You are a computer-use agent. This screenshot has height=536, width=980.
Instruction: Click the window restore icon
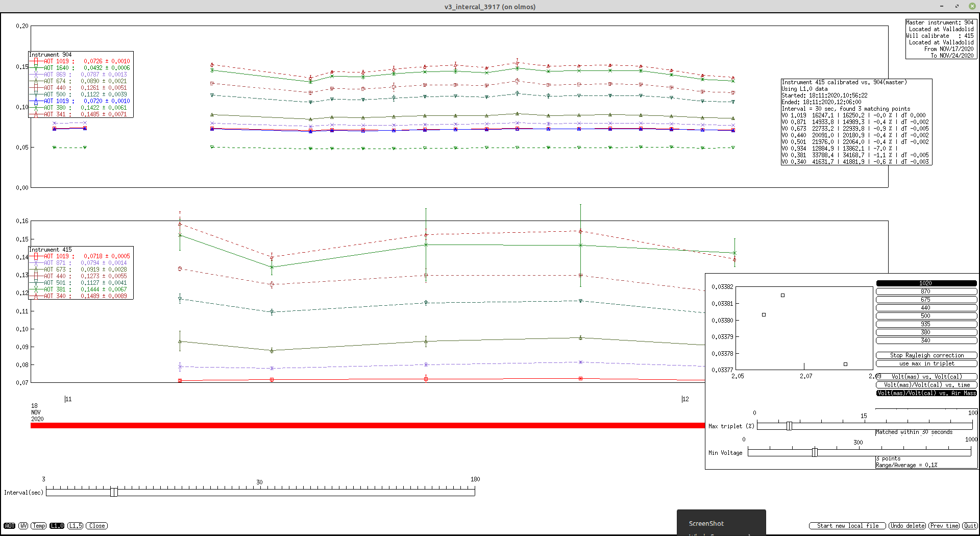(x=957, y=6)
